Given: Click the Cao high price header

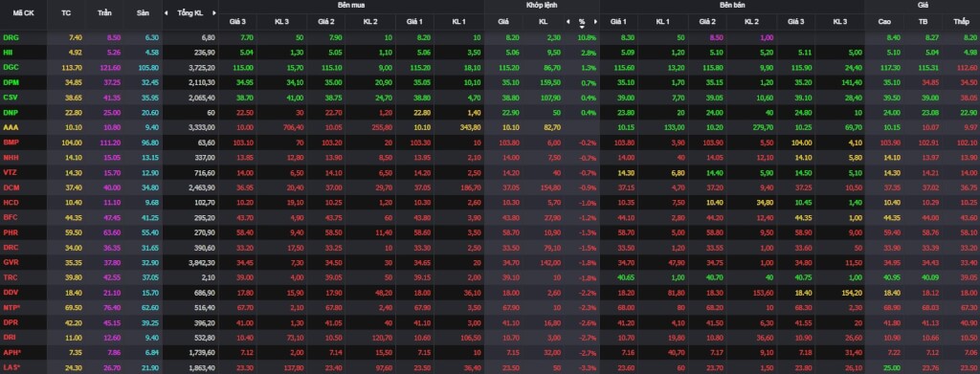Looking at the screenshot, I should (884, 21).
